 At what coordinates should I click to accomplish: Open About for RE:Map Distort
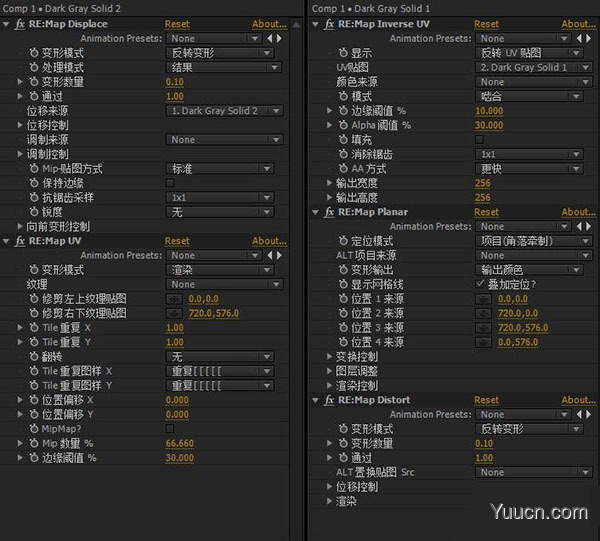coord(578,400)
